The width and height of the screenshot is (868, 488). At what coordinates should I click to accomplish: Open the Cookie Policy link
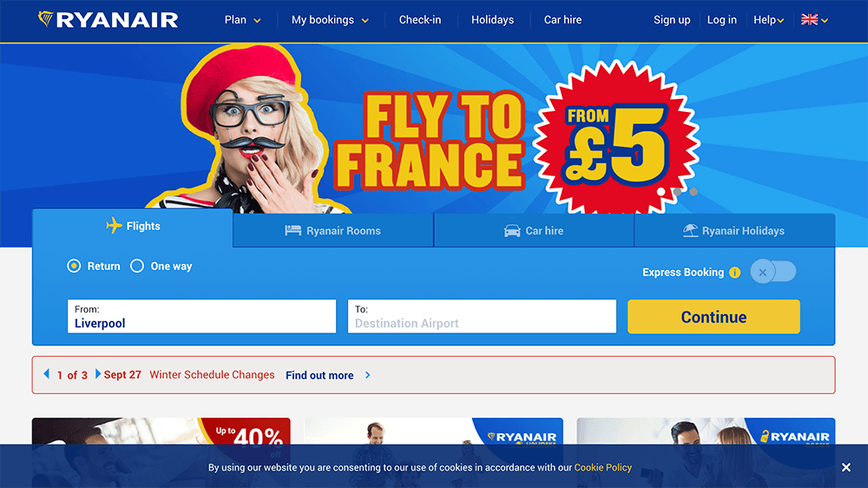[x=603, y=467]
